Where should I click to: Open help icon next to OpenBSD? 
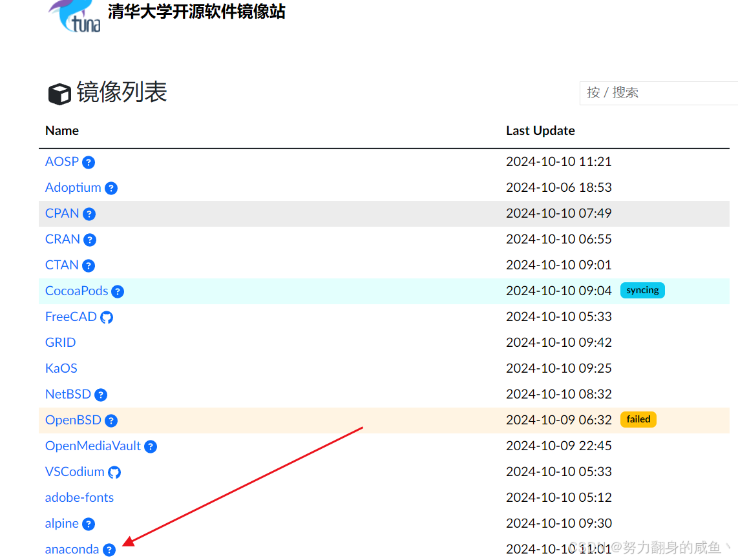[111, 420]
